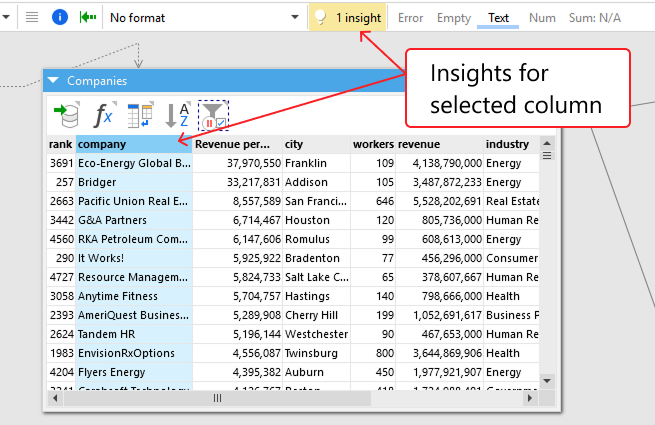Viewport: 655px width, 425px height.
Task: Click the Revenue per value 33,217,831
Action: [x=237, y=182]
